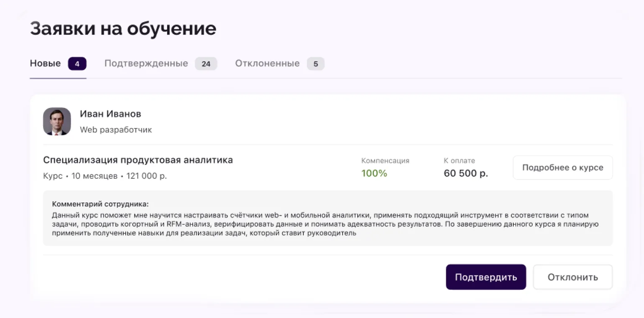The height and width of the screenshot is (318, 644).
Task: Click the course duration and price line
Action: click(105, 176)
